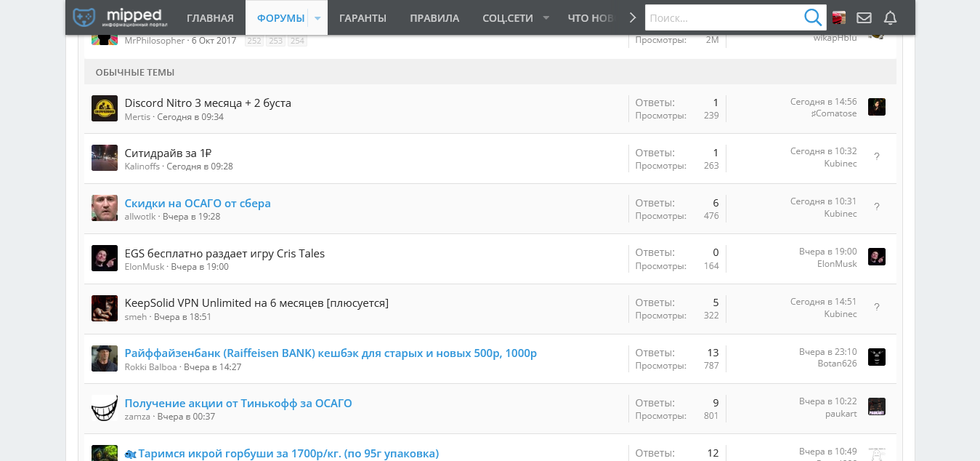980x461 pixels.
Task: Open the notifications bell icon
Action: pyautogui.click(x=890, y=17)
